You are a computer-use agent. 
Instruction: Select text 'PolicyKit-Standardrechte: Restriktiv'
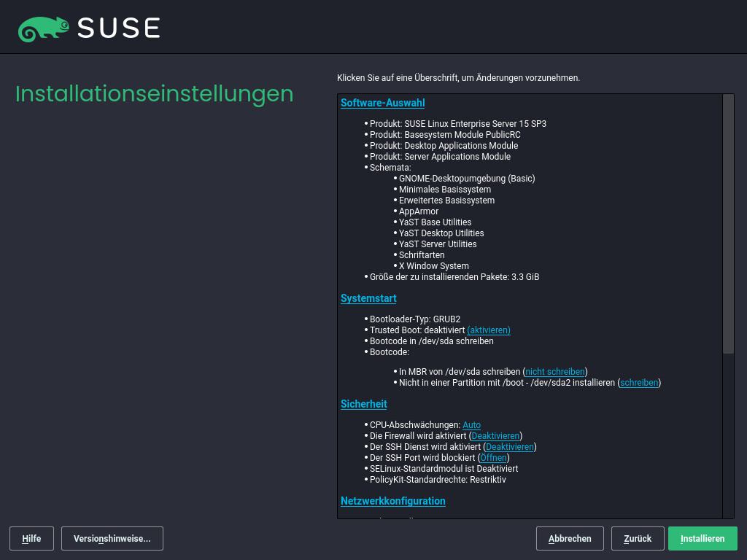[x=438, y=480]
